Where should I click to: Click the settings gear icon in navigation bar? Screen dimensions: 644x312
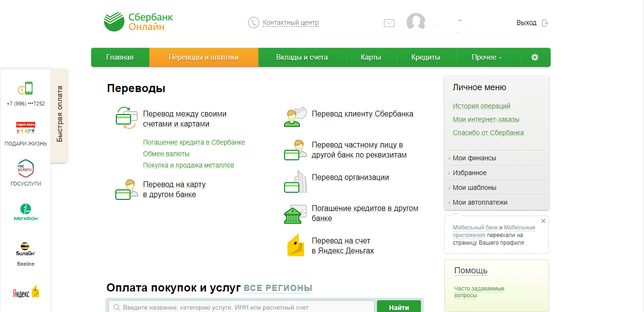pos(535,57)
